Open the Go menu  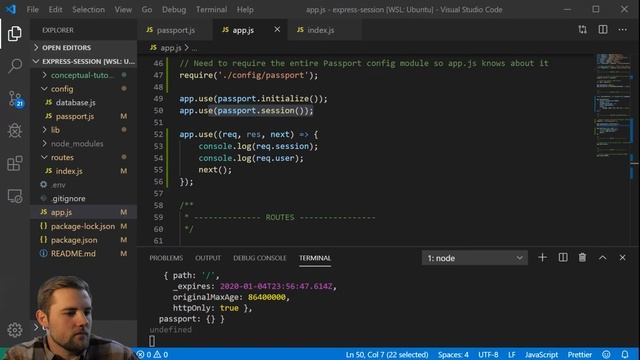(147, 9)
